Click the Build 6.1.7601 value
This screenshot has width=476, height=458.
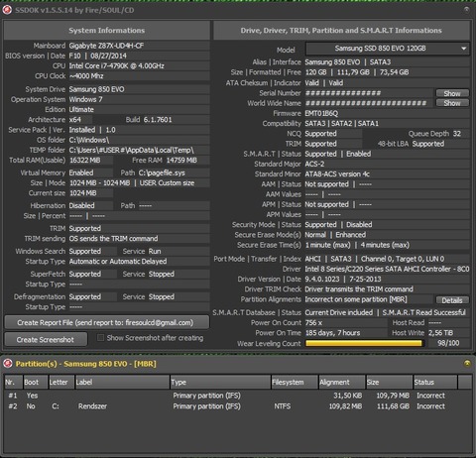(158, 120)
